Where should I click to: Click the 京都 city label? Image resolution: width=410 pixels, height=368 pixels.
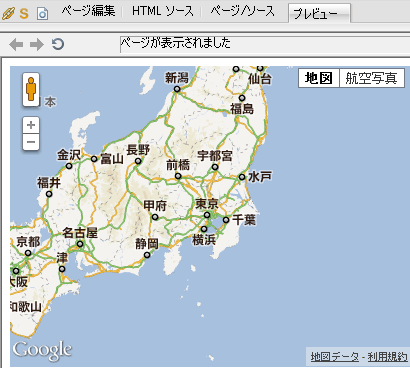coord(28,242)
